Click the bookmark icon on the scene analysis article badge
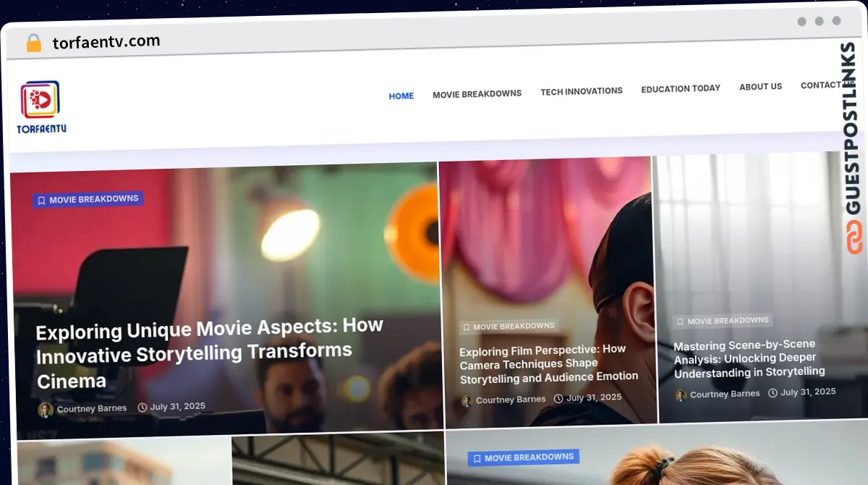The width and height of the screenshot is (868, 485). [x=681, y=320]
